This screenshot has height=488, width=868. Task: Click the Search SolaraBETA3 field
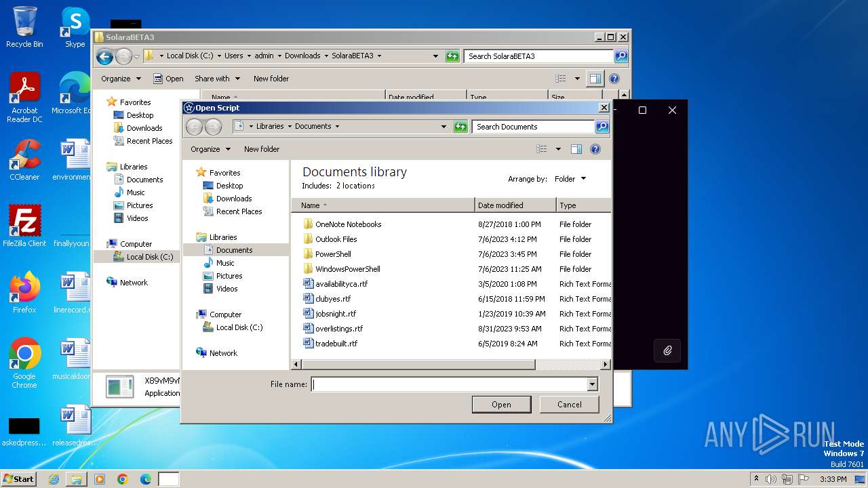point(538,56)
